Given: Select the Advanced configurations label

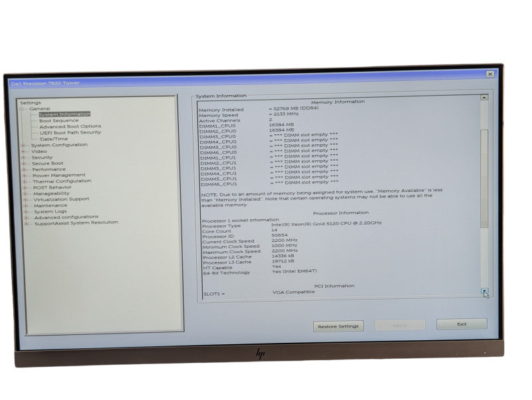Looking at the screenshot, I should [66, 217].
